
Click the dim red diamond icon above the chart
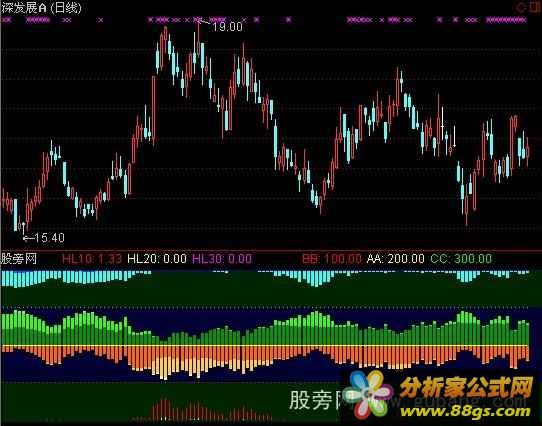pyautogui.click(x=520, y=7)
